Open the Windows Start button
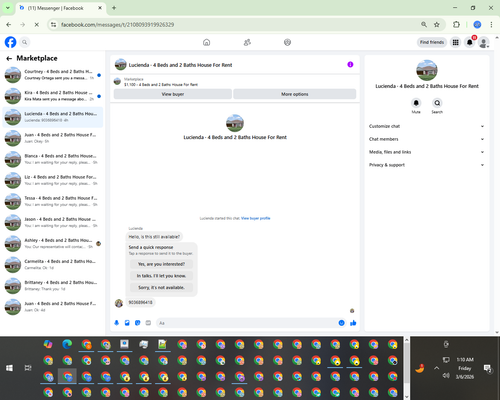This screenshot has height=400, width=500. pos(9,368)
